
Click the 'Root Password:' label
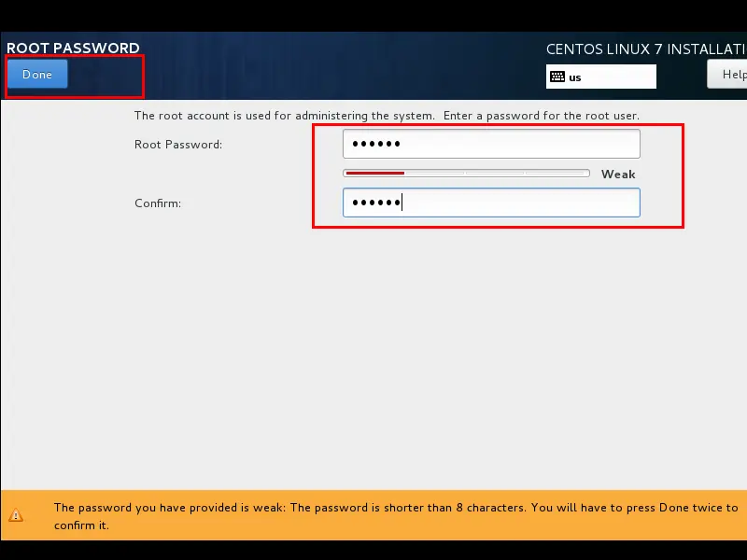(x=178, y=145)
